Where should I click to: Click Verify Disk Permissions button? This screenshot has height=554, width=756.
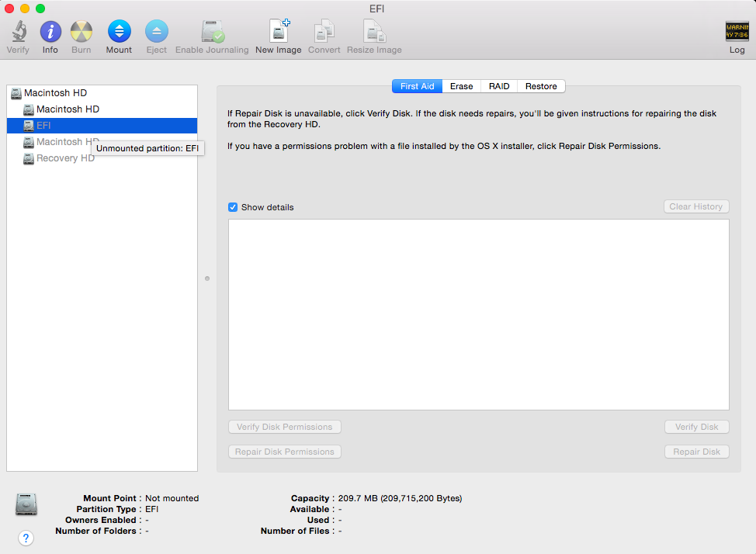(284, 427)
